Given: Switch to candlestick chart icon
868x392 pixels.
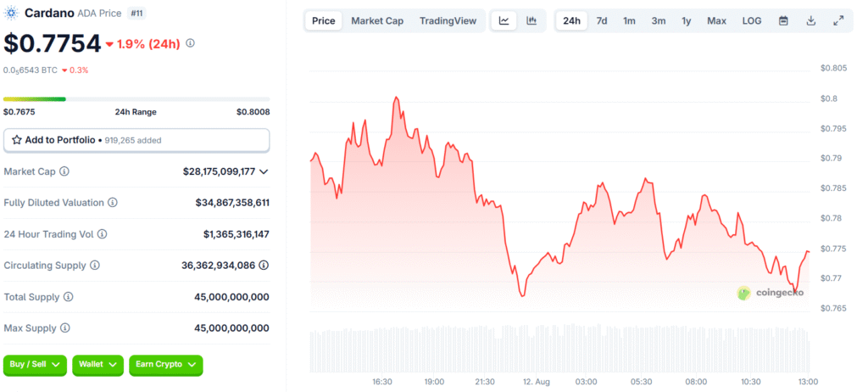Looking at the screenshot, I should click(531, 20).
